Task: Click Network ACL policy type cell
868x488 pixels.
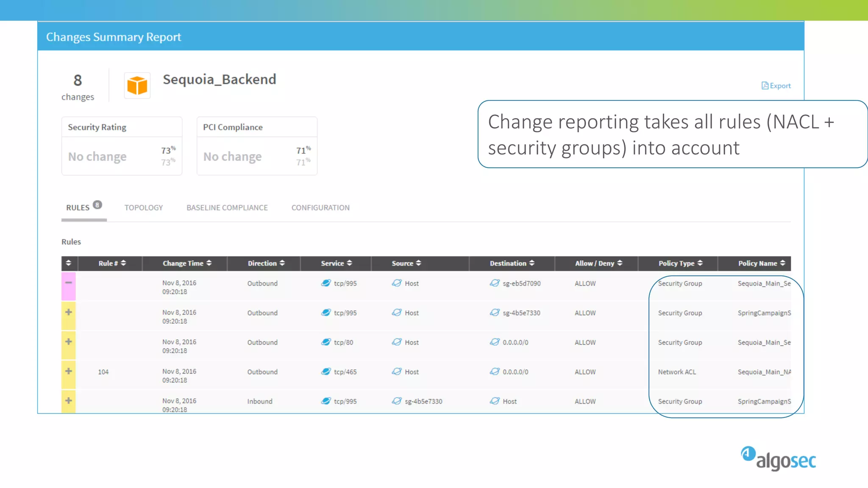Action: [677, 372]
